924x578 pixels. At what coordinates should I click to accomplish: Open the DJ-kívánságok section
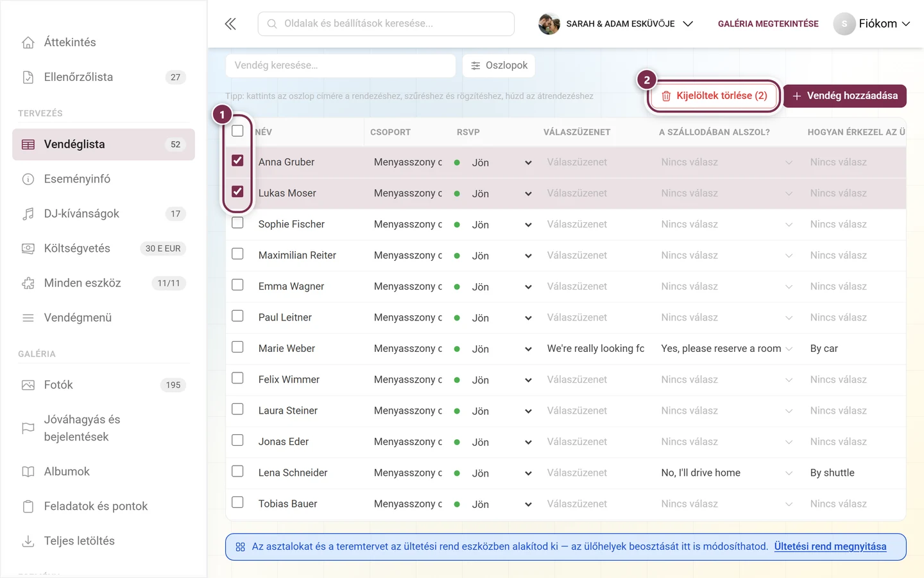[103, 214]
